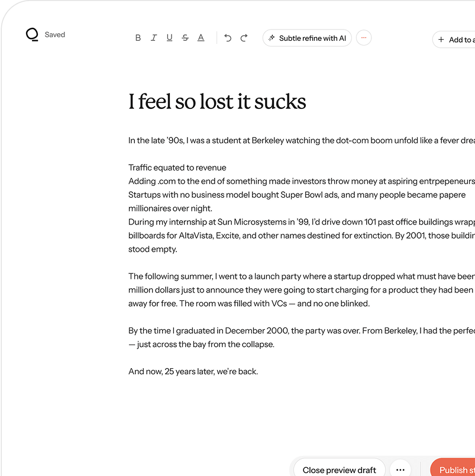This screenshot has height=476, width=475.
Task: Open the bottom bar ellipsis menu
Action: (x=400, y=469)
